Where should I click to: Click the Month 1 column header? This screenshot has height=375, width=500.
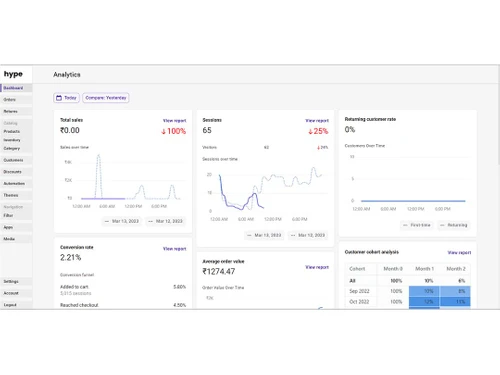[424, 269]
